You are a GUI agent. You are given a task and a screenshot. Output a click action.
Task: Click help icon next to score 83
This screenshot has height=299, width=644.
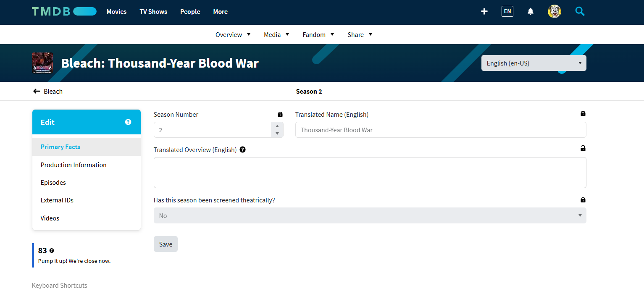[x=52, y=251]
